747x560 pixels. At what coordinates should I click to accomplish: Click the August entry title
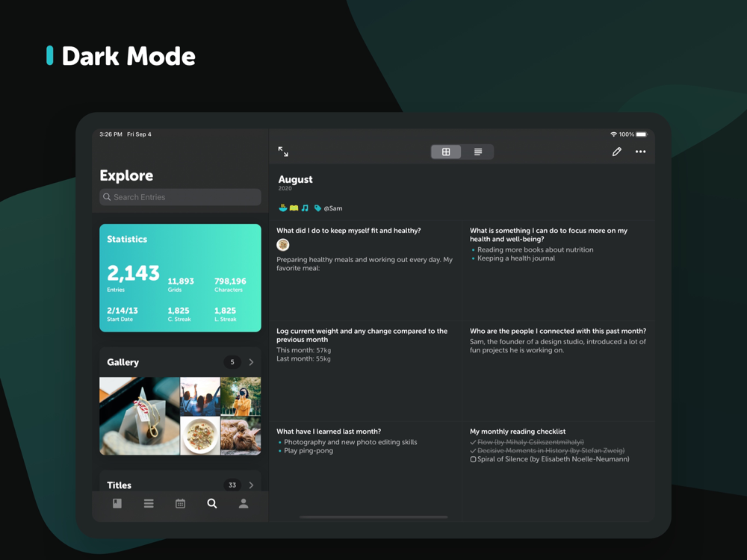pyautogui.click(x=295, y=179)
